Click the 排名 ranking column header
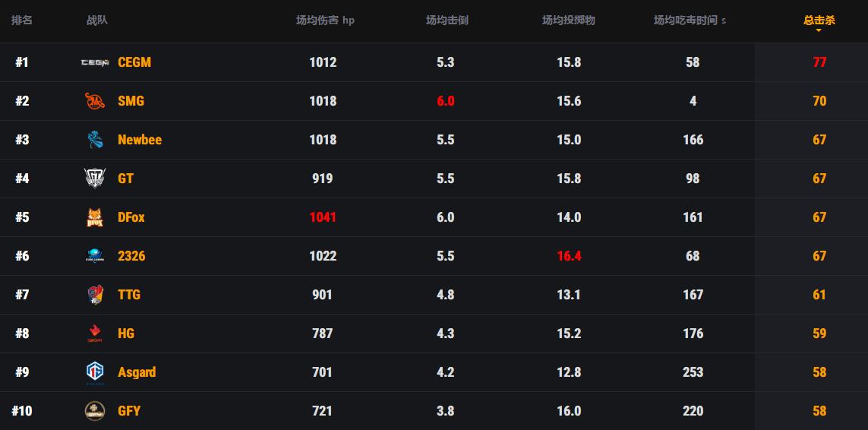Viewport: 868px width, 430px height. click(x=22, y=21)
